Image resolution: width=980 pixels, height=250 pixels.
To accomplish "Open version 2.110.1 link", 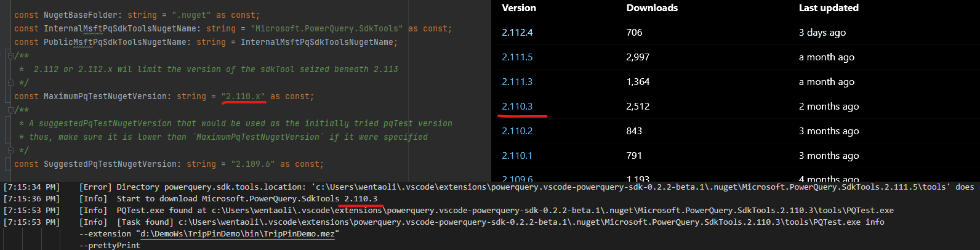I will pyautogui.click(x=517, y=156).
